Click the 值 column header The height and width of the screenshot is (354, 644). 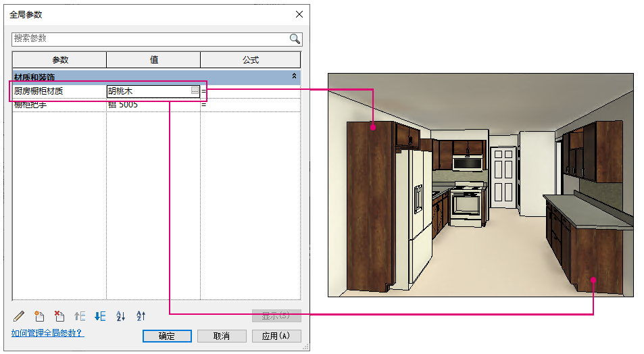tap(153, 60)
